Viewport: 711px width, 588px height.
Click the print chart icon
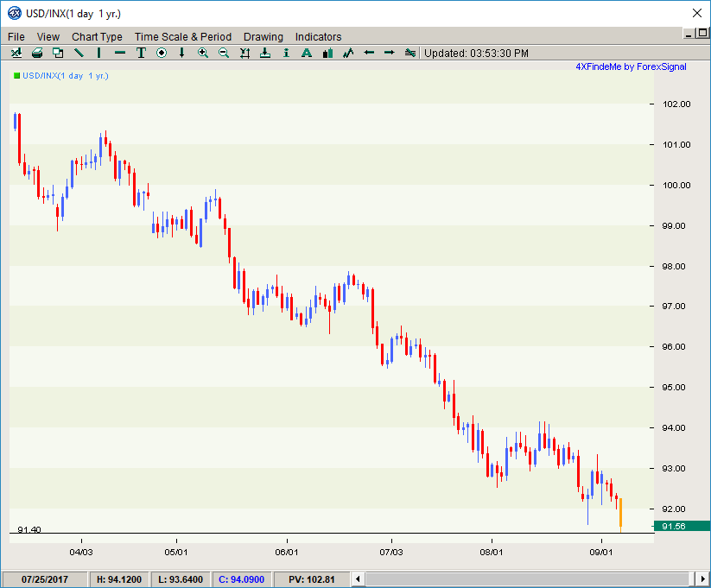[37, 53]
